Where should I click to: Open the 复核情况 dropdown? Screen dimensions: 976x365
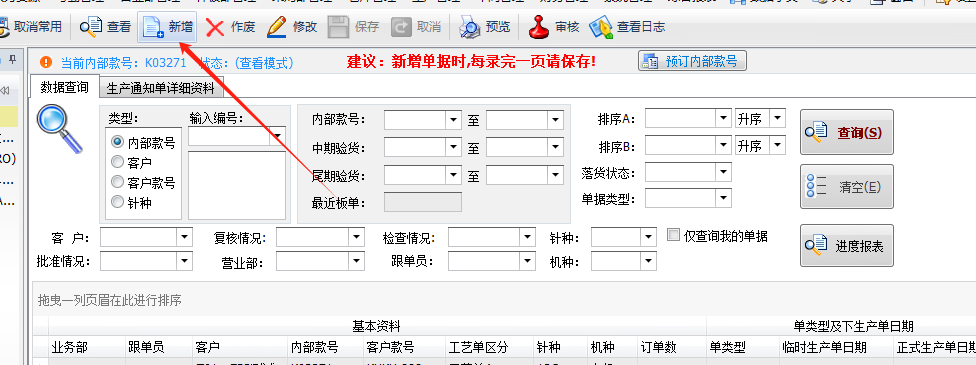point(356,237)
